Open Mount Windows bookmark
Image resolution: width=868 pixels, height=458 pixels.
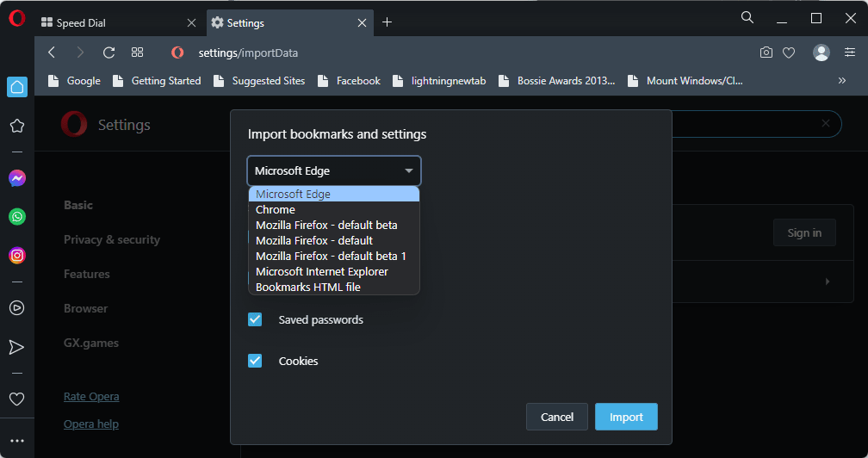pyautogui.click(x=685, y=81)
